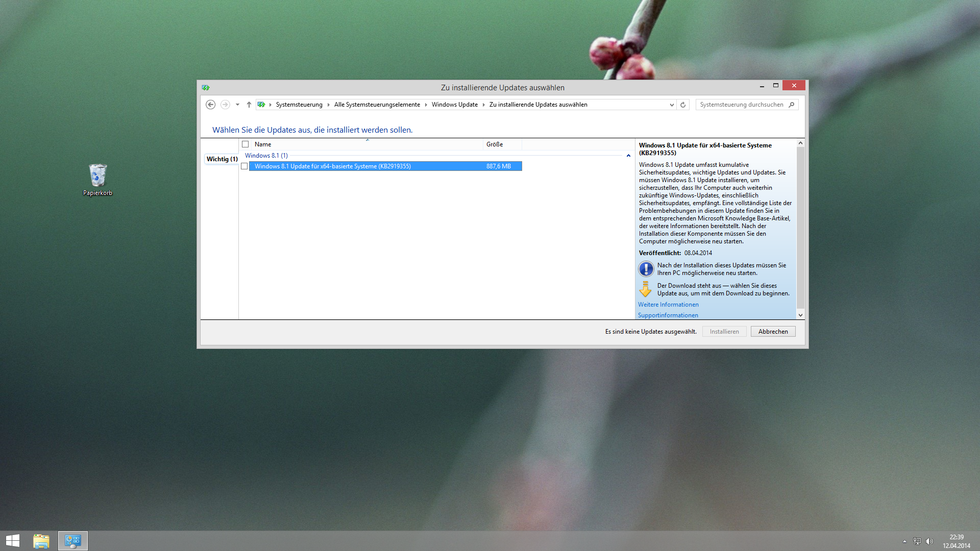The width and height of the screenshot is (980, 551).
Task: Click Systemsteuerung in the breadcrumb
Action: coord(299,105)
